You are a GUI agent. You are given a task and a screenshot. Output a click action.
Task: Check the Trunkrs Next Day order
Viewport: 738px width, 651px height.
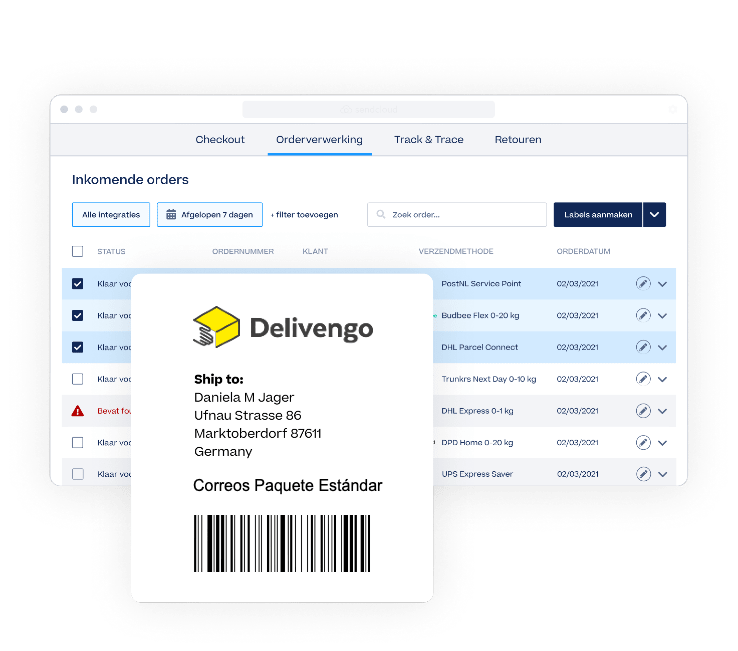(78, 379)
